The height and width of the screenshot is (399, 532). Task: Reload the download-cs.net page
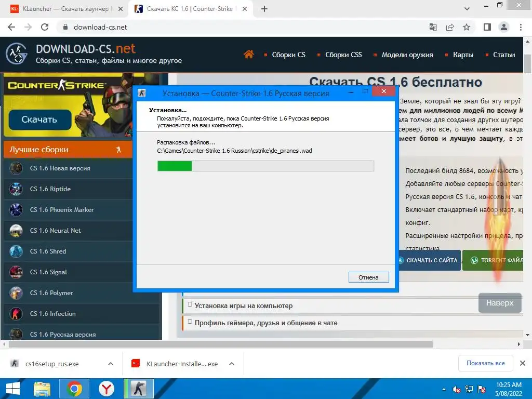[x=45, y=27]
